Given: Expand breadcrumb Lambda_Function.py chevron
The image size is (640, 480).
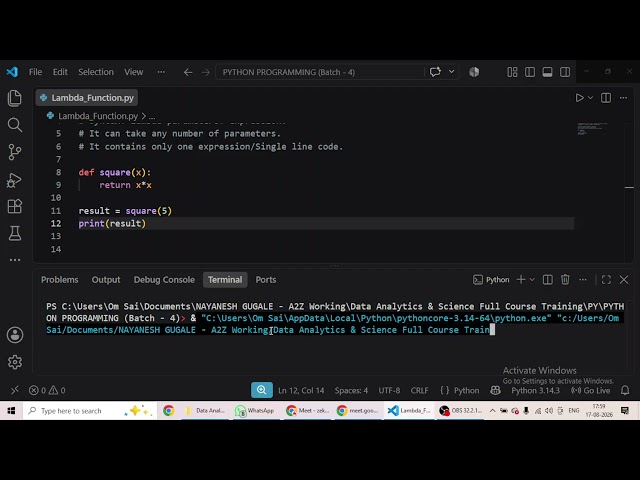Looking at the screenshot, I should [144, 116].
